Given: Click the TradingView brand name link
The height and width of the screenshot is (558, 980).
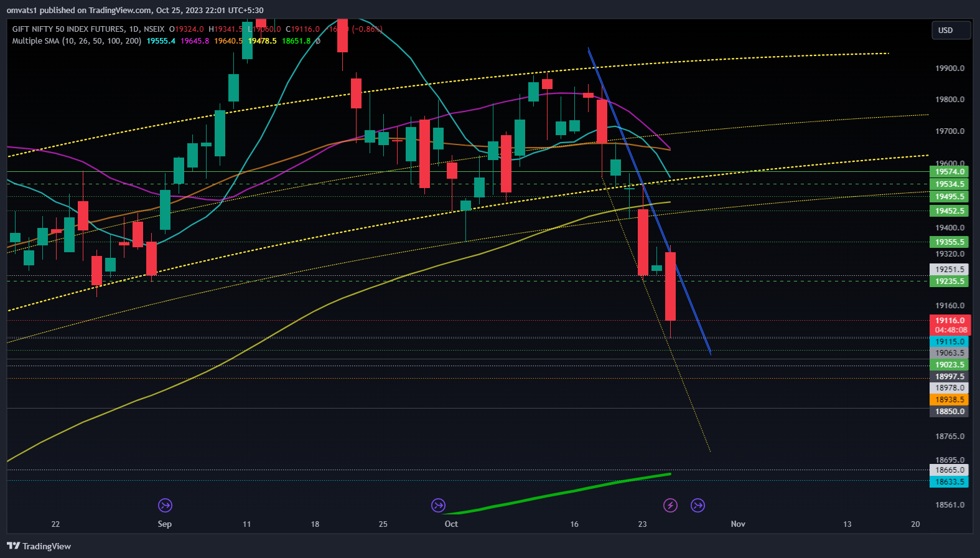Looking at the screenshot, I should click(47, 546).
